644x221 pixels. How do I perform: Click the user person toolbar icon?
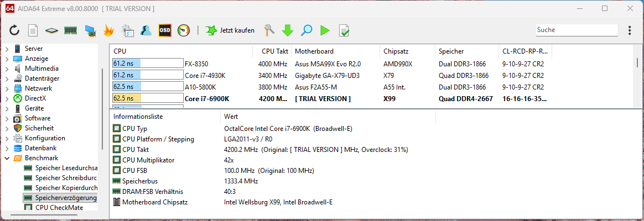click(146, 30)
